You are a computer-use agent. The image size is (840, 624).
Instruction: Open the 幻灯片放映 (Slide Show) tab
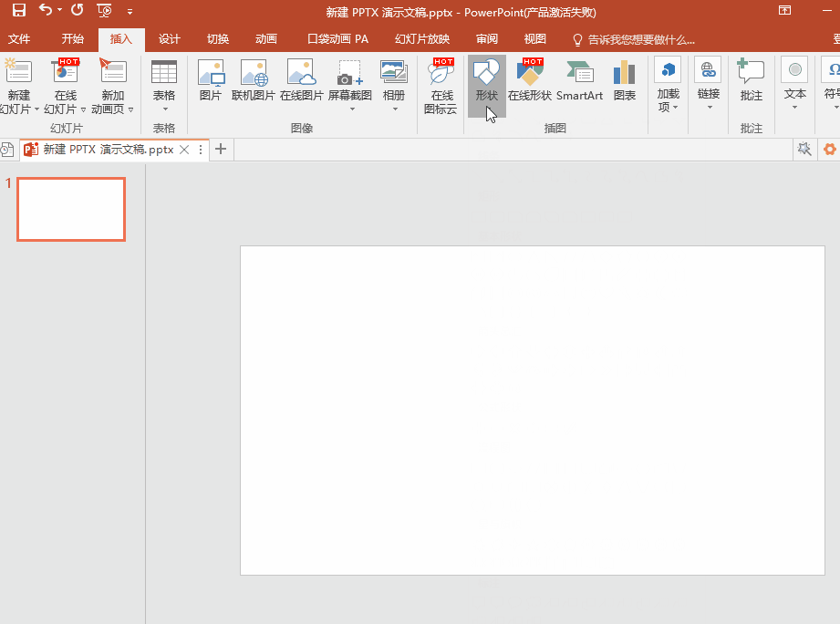coord(422,39)
